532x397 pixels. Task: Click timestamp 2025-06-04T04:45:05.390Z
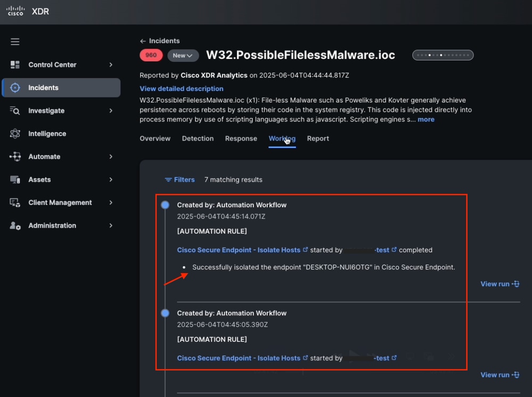click(x=222, y=325)
